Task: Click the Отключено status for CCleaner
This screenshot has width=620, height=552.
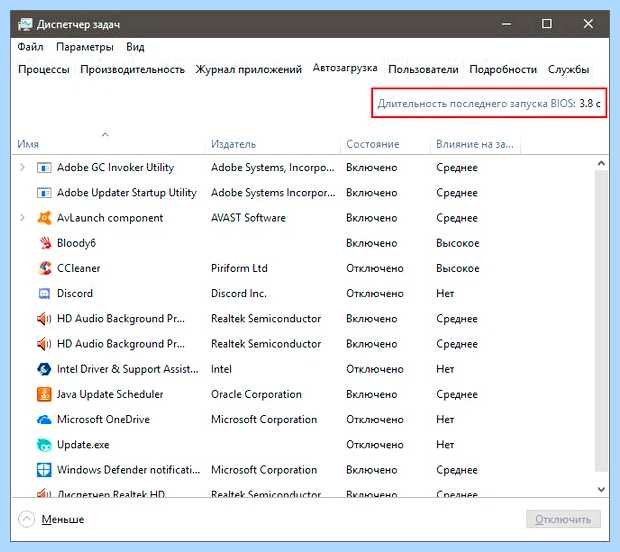Action: tap(375, 268)
